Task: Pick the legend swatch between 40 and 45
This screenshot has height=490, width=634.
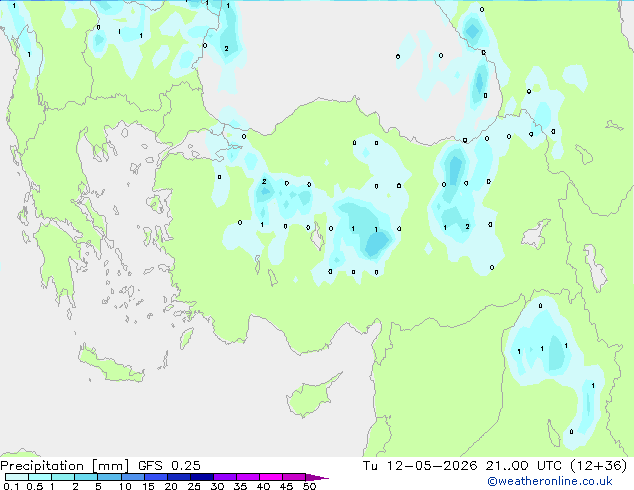Action: (271, 477)
